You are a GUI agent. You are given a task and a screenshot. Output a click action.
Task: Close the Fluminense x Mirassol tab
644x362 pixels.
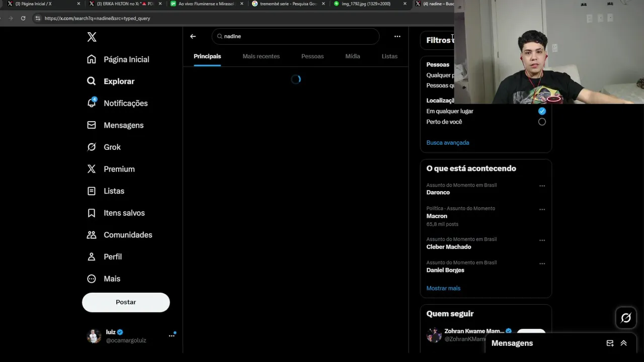tap(242, 4)
